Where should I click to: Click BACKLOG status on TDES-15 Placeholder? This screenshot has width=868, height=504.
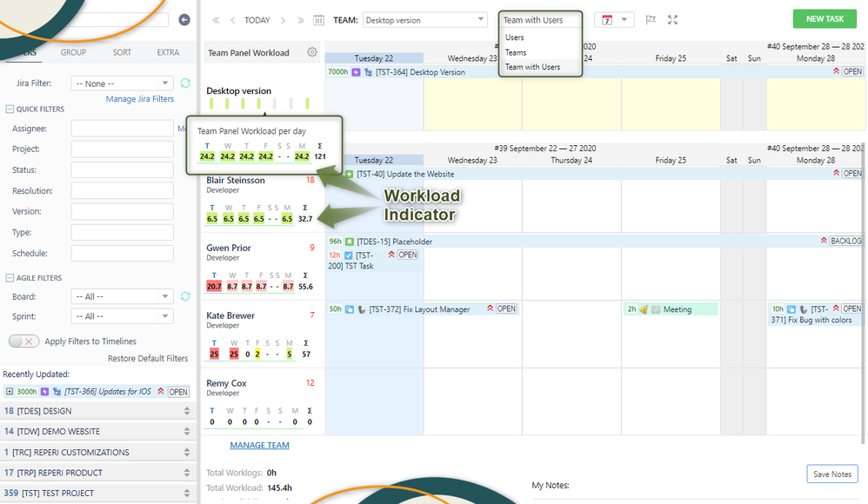tap(845, 242)
